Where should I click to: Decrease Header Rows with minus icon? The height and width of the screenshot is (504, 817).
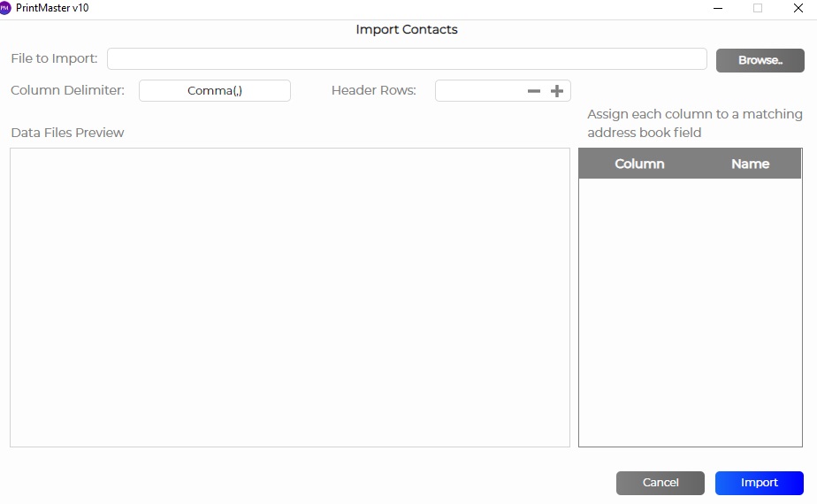click(533, 91)
